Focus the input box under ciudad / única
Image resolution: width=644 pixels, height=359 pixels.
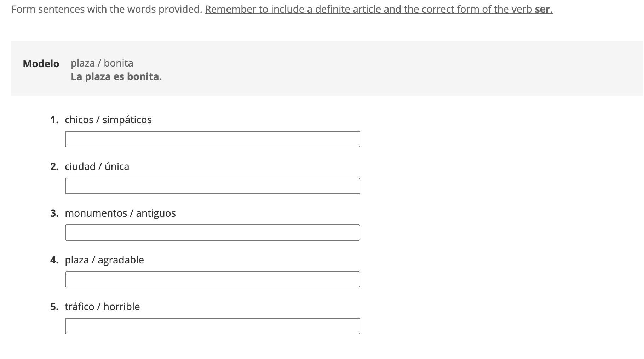[212, 186]
